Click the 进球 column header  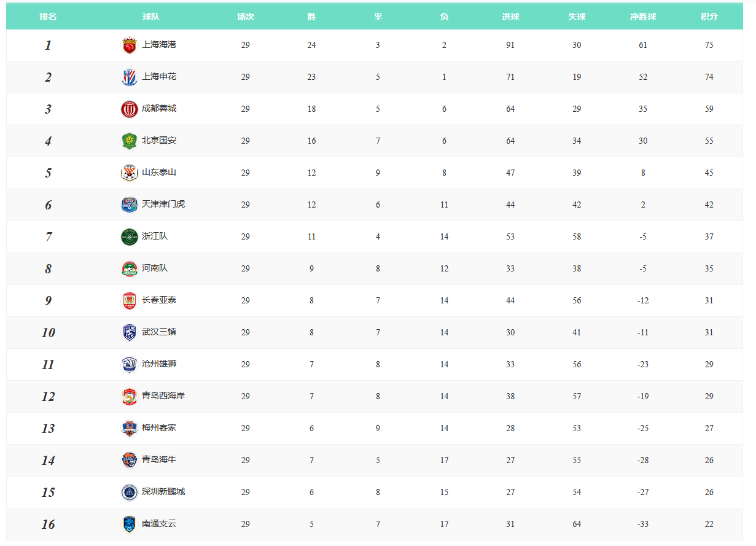click(x=510, y=17)
